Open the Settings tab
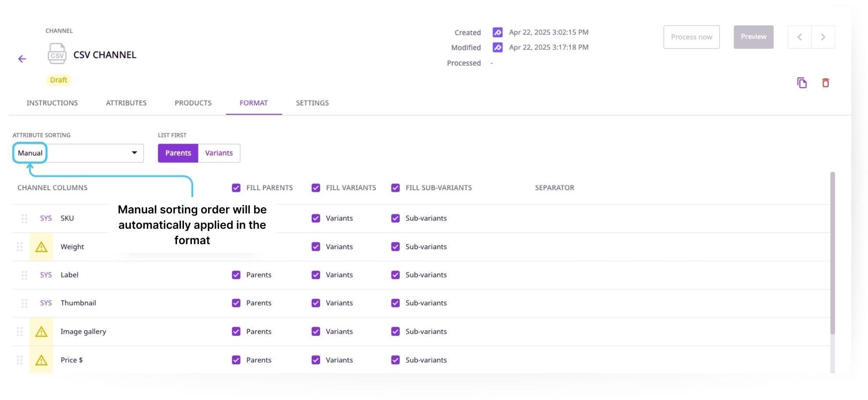This screenshot has width=868, height=400. tap(312, 103)
